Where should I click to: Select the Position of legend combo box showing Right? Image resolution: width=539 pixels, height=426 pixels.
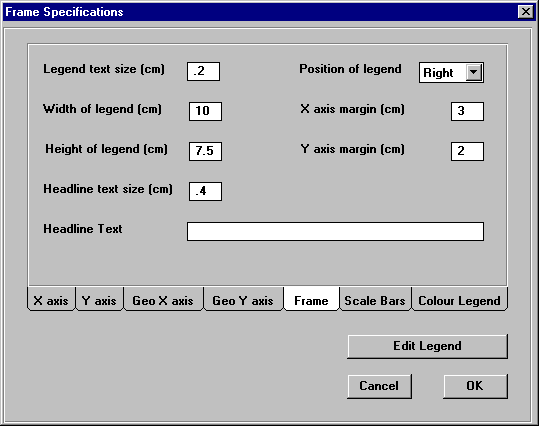point(451,73)
